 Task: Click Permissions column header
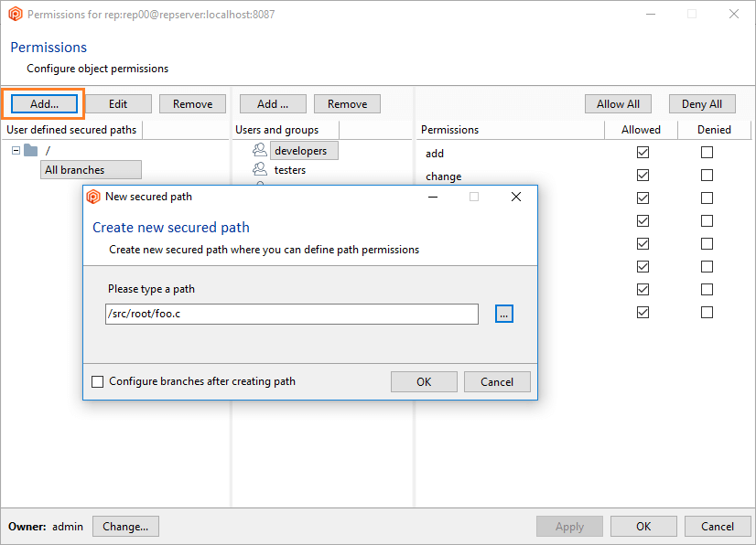510,130
